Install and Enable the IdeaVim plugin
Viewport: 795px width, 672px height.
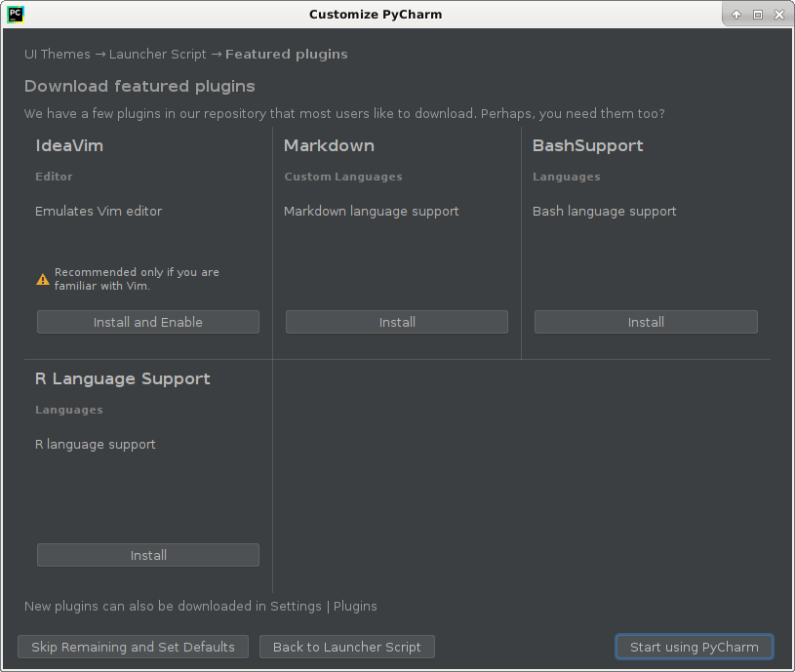click(x=148, y=322)
